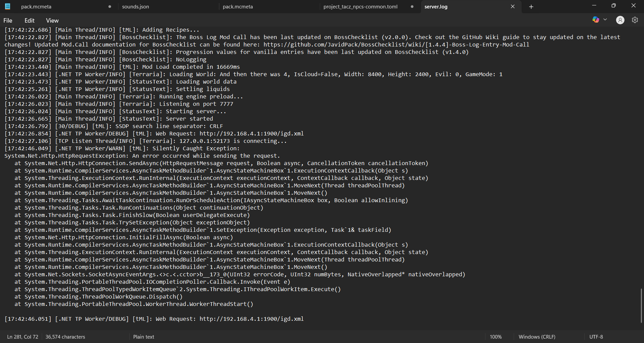Click unsaved dot on project_tacz_npcs-common.toml tab
The height and width of the screenshot is (343, 644).
pos(412,7)
